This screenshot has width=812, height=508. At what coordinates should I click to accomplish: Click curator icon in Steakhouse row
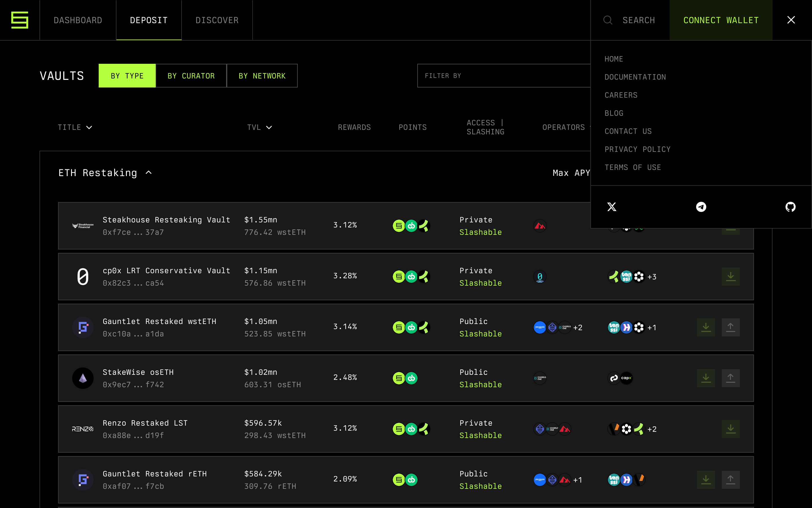[x=540, y=226]
